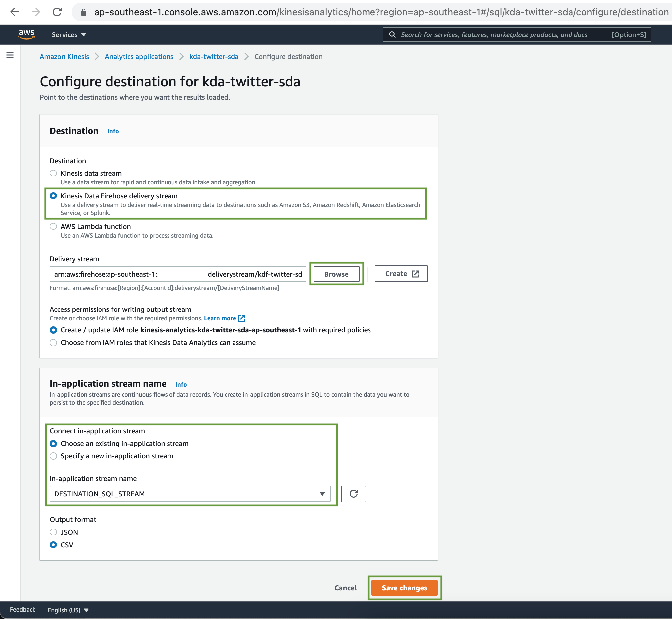The image size is (672, 619).
Task: Open the Amazon Kinesis breadcrumb
Action: (x=64, y=57)
